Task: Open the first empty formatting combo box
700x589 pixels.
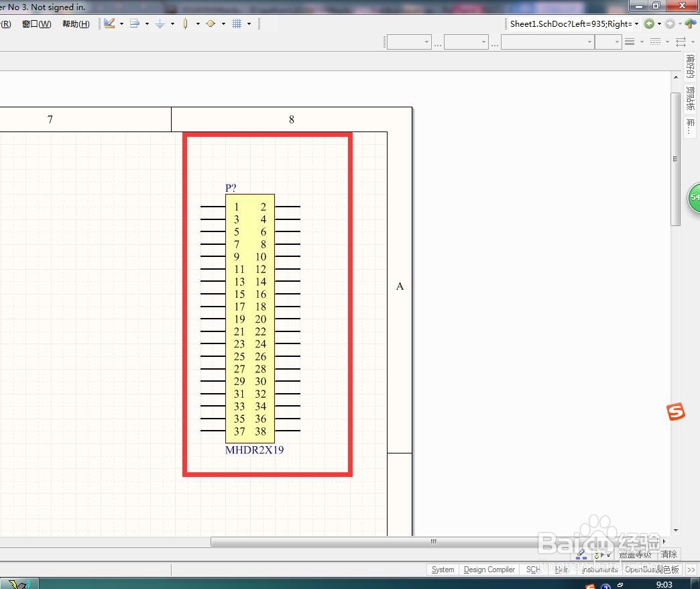Action: 409,42
